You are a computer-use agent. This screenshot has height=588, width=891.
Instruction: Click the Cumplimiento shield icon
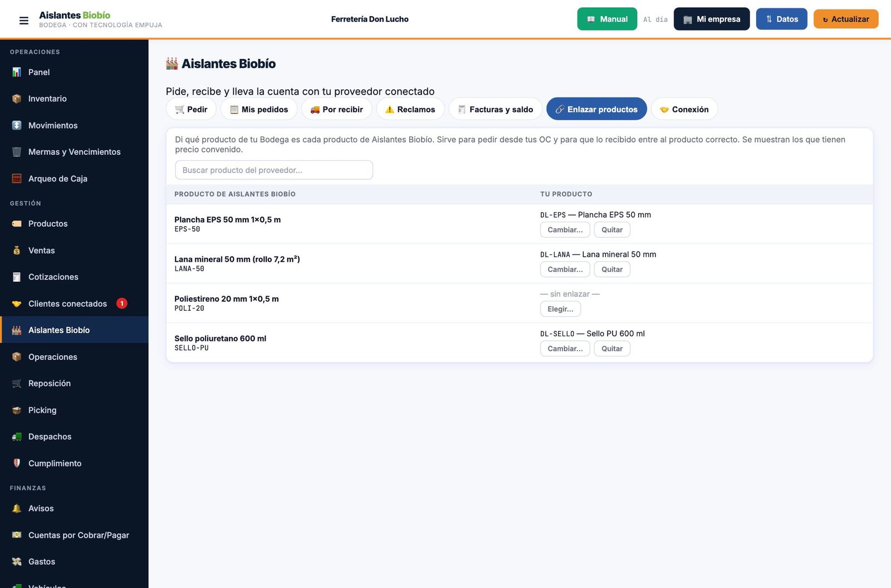17,463
